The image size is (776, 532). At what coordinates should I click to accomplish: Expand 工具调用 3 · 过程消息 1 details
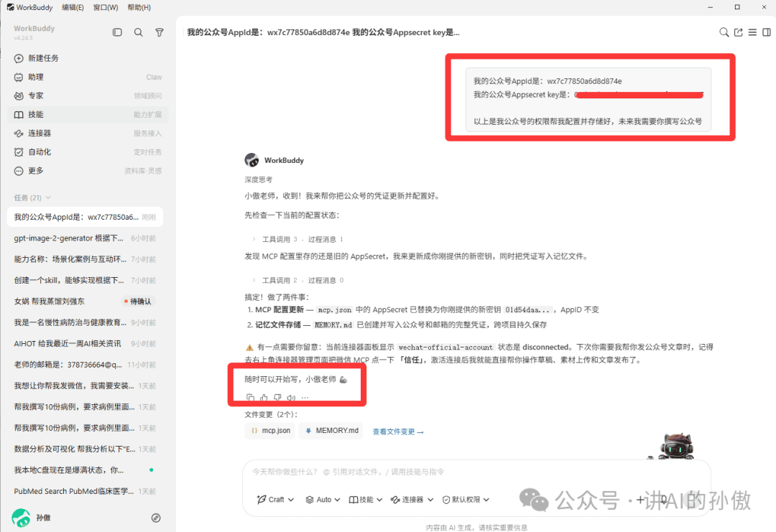297,239
